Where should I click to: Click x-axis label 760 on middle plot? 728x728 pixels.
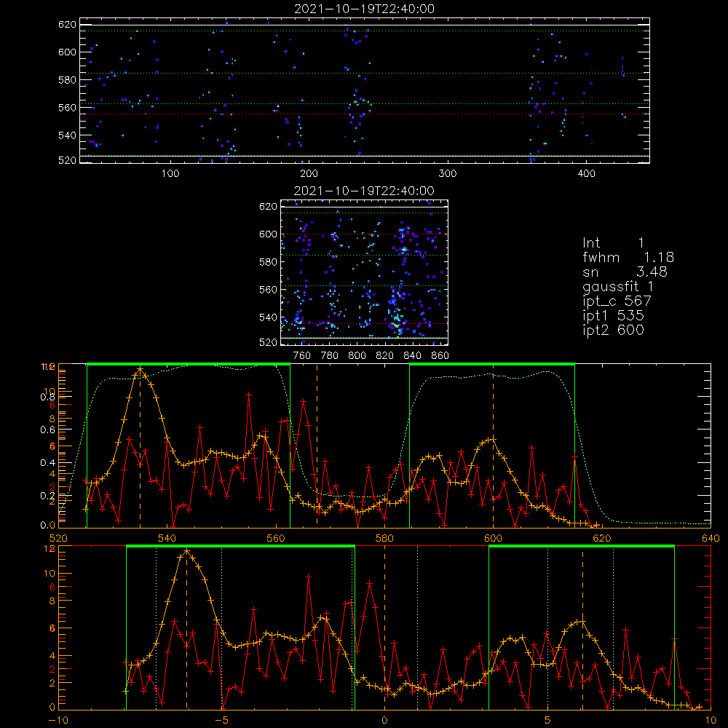pyautogui.click(x=302, y=356)
